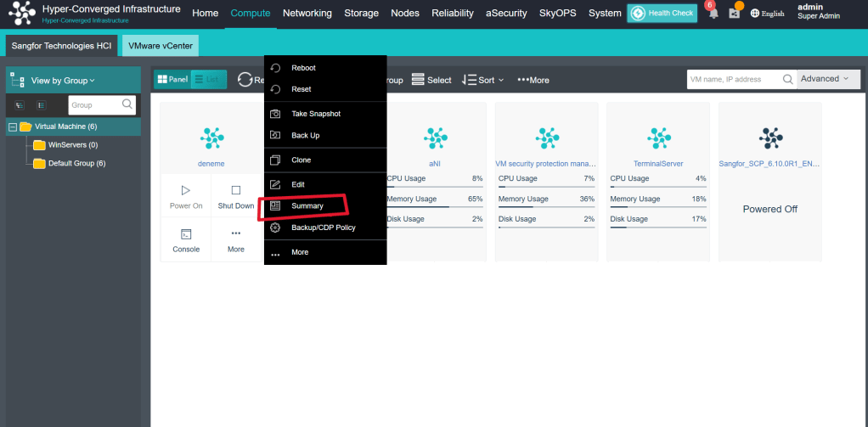Switch to Panel view
868x427 pixels.
click(172, 79)
